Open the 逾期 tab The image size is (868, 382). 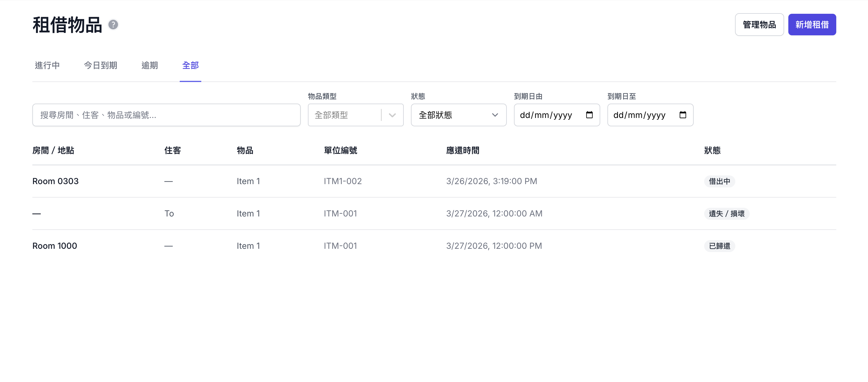click(150, 65)
